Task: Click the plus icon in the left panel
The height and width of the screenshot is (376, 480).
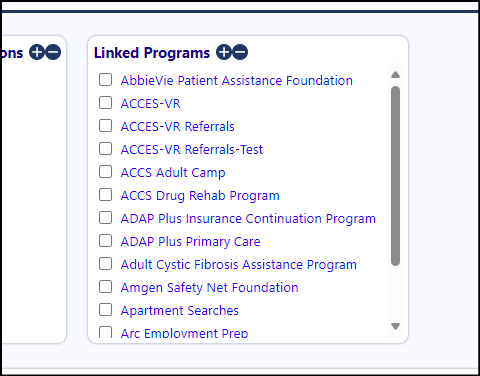Action: 37,52
